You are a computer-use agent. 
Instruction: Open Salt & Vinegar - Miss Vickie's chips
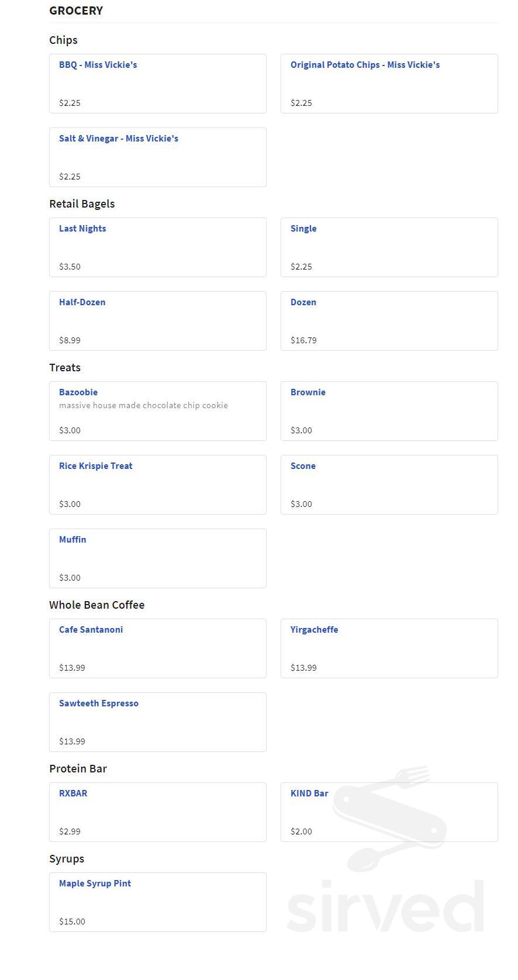[x=158, y=157]
